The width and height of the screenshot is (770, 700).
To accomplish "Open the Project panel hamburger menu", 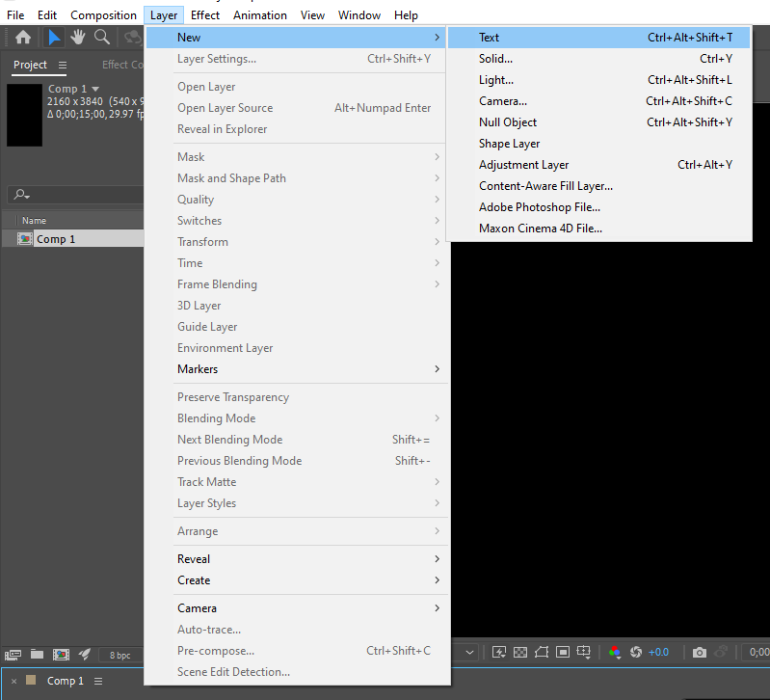I will [x=63, y=65].
